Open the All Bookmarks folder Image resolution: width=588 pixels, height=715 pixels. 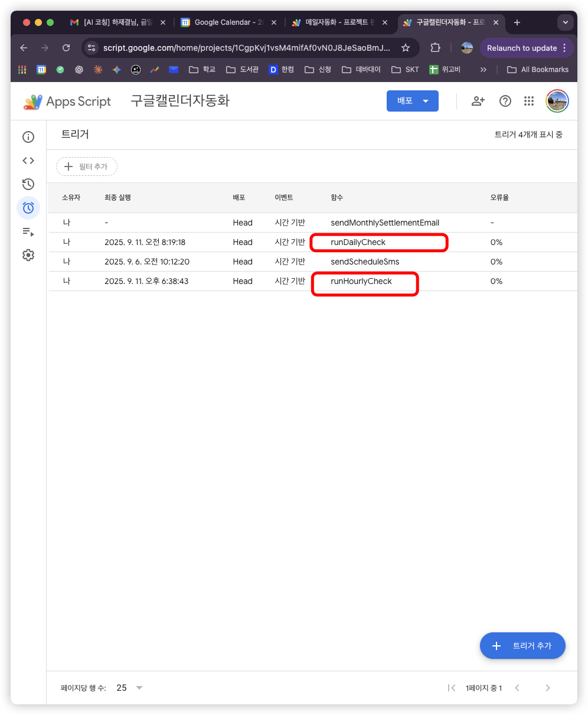tap(538, 70)
